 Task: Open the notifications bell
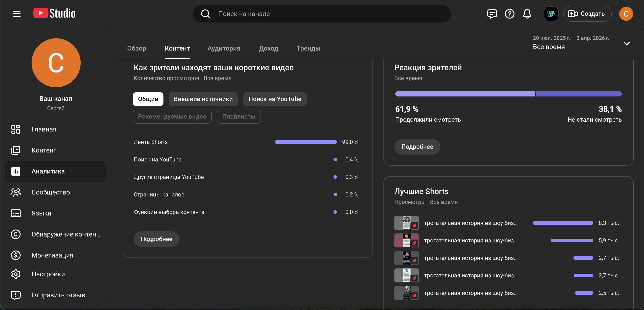tap(527, 14)
